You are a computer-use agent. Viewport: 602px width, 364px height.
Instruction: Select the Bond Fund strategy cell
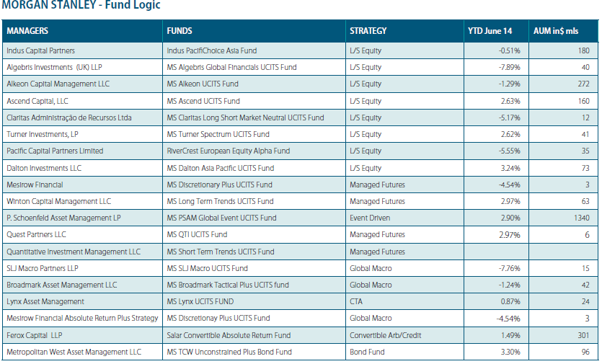coord(367,352)
